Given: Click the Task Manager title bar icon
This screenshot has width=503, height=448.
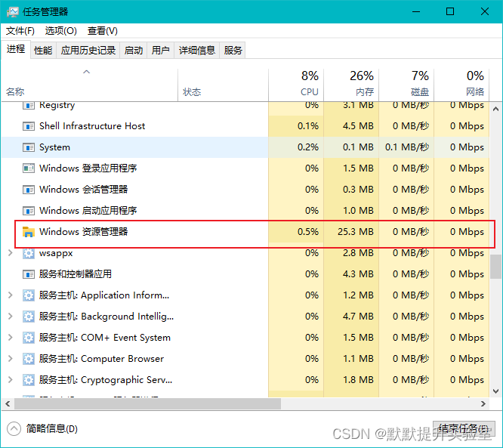Looking at the screenshot, I should [x=13, y=12].
